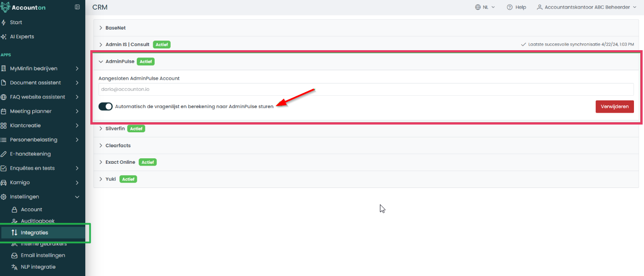The width and height of the screenshot is (644, 276).
Task: Expand the Silverfin integration row
Action: (x=101, y=129)
